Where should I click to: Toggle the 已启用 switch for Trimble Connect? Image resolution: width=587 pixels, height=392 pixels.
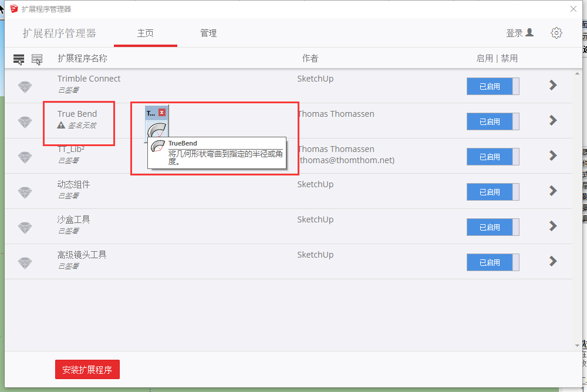tap(492, 86)
